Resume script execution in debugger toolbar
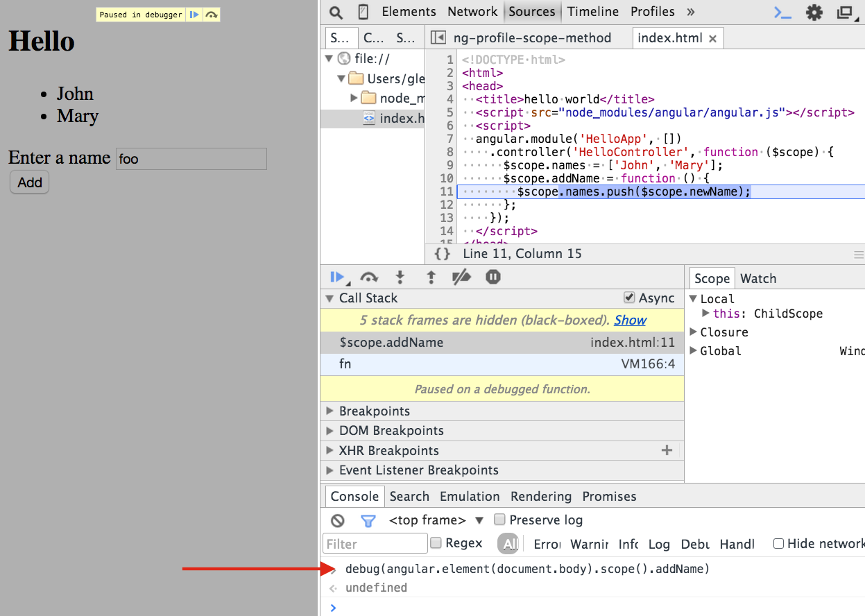This screenshot has width=865, height=616. coord(339,277)
